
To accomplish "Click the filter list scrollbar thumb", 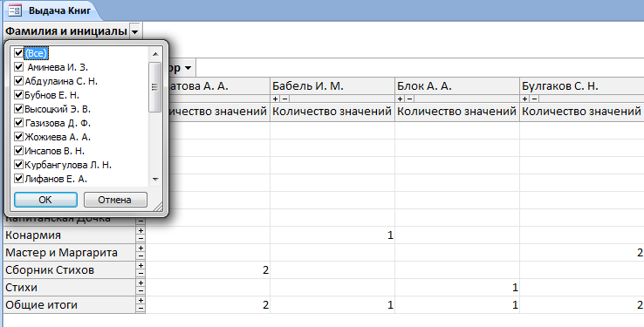I will tap(154, 87).
